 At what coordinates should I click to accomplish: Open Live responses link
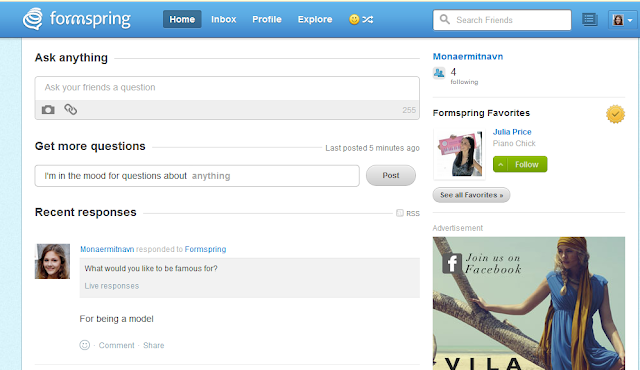click(x=111, y=286)
